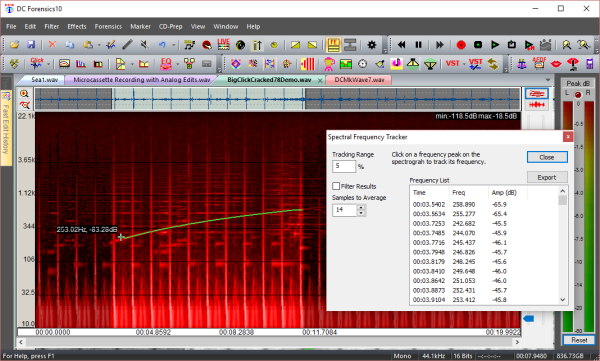Zoom in with the magnifier on waveform
This screenshot has height=361, width=600.
[24, 93]
